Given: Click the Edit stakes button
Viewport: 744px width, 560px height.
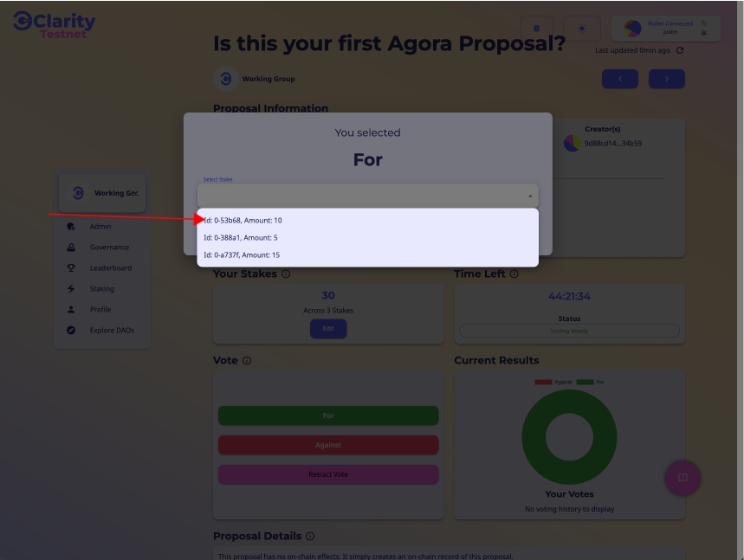Looking at the screenshot, I should 327,328.
